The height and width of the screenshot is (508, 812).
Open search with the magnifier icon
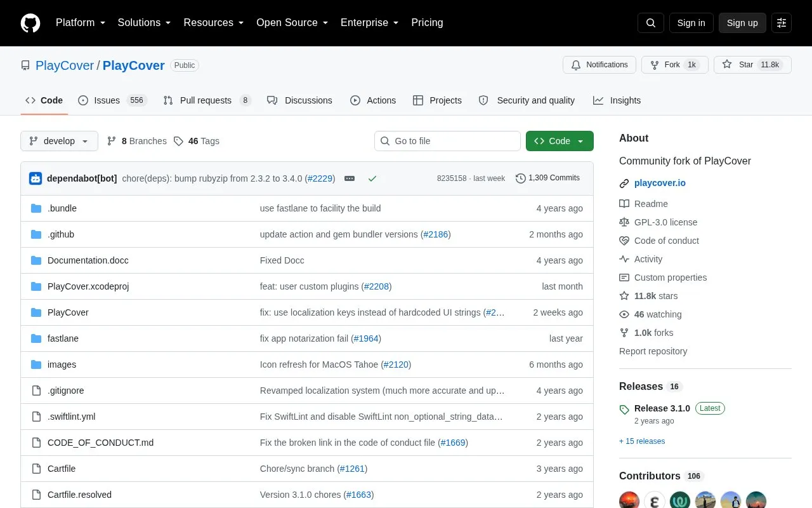point(651,23)
